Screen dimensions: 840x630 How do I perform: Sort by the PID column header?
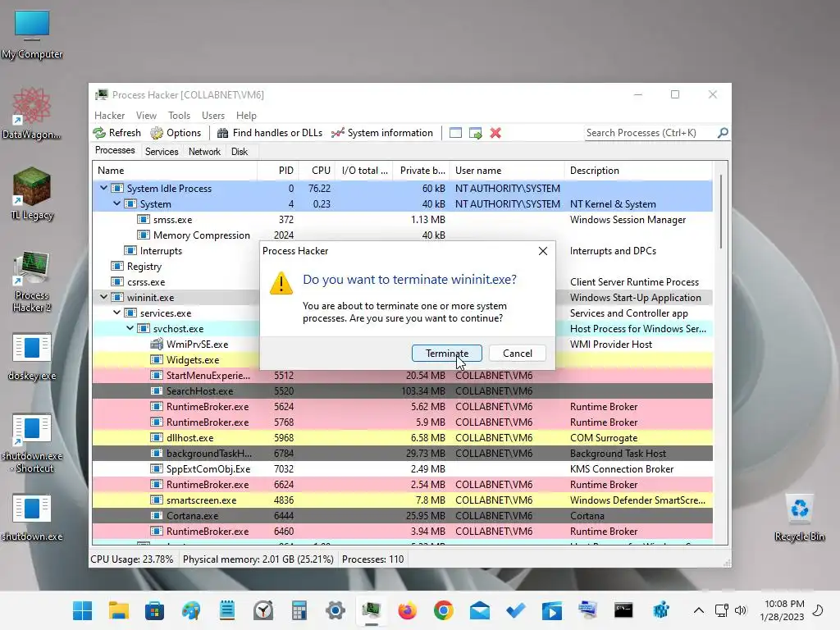pos(277,171)
